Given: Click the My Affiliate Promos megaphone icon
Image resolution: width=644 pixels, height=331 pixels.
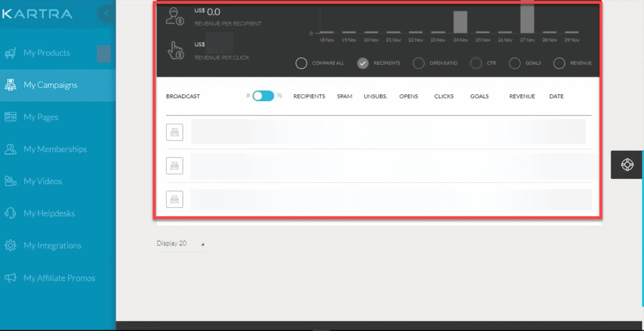Looking at the screenshot, I should [x=10, y=278].
